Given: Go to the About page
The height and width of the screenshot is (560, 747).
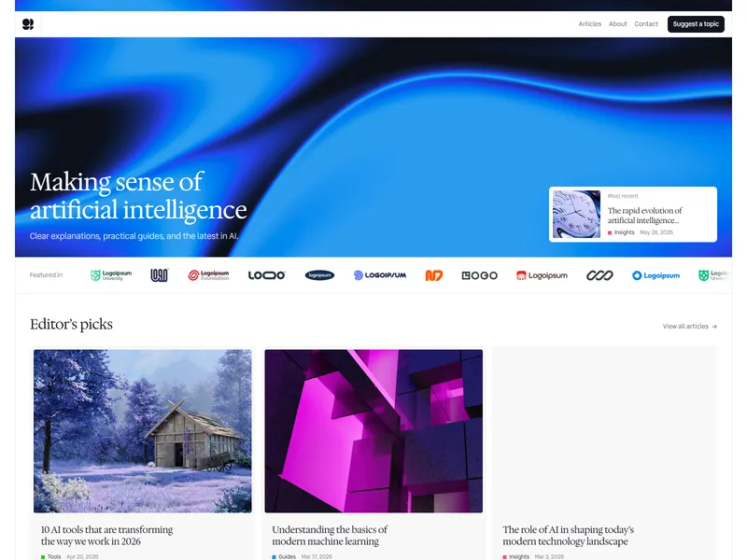Looking at the screenshot, I should click(618, 24).
